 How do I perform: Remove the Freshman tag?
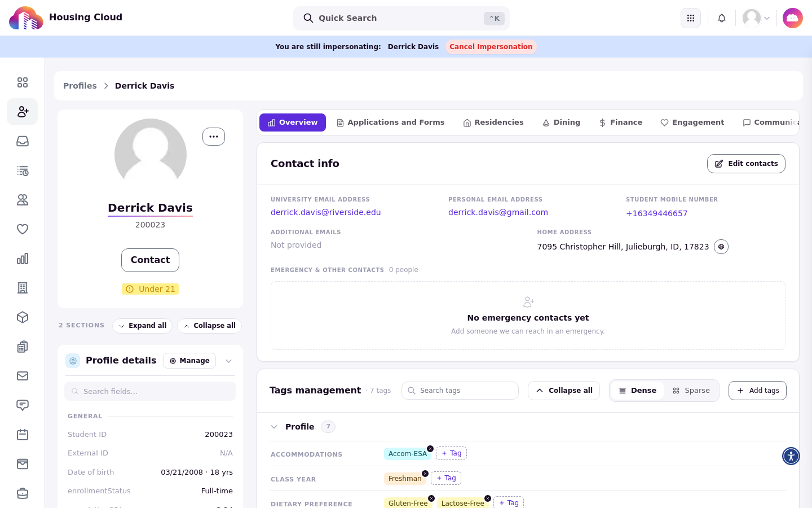[425, 474]
